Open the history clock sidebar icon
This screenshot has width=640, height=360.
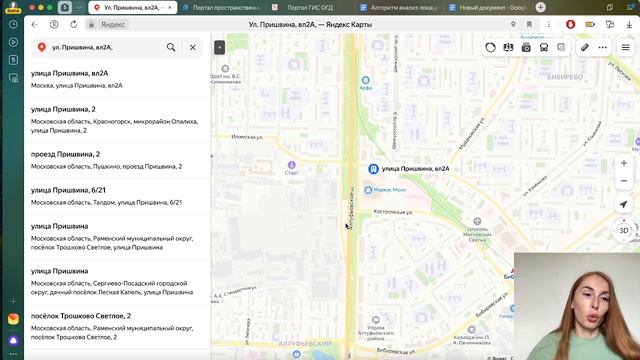(13, 24)
